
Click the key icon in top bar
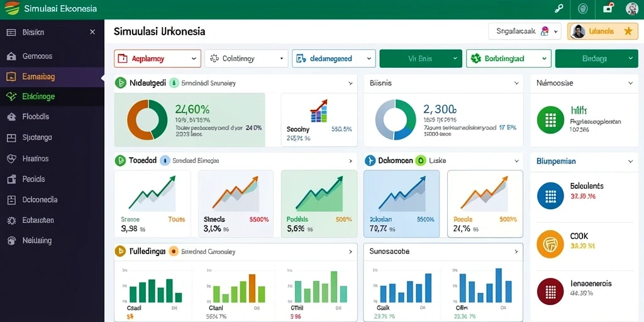pos(558,9)
